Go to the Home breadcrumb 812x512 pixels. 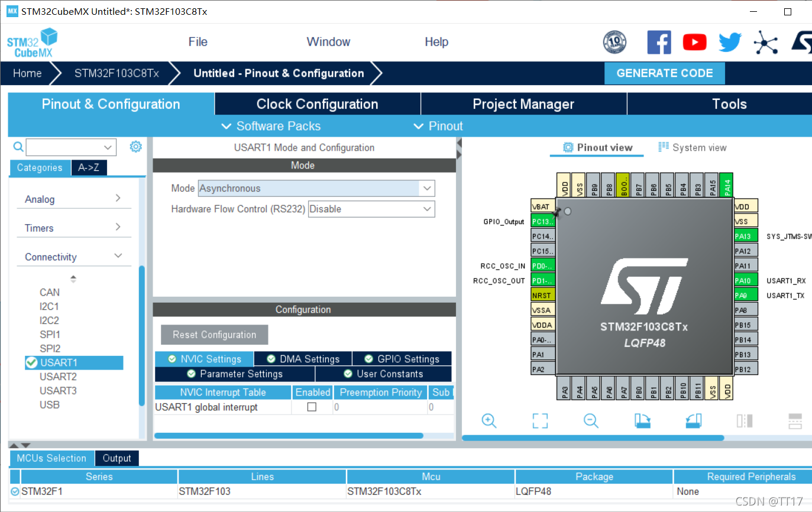coord(27,73)
